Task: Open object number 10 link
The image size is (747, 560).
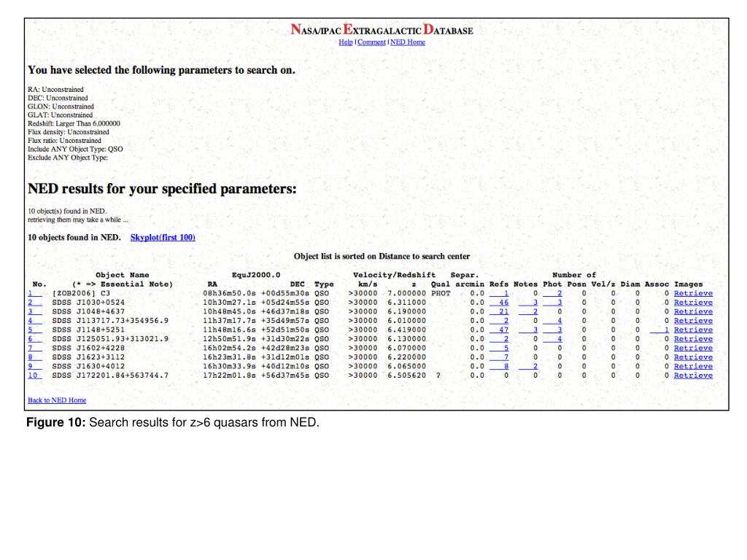Action: [x=35, y=376]
